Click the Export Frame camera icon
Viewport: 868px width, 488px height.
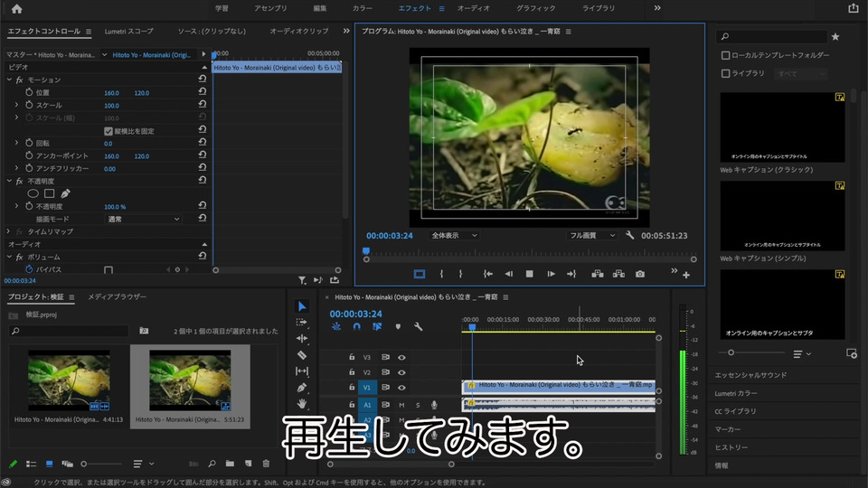click(640, 274)
